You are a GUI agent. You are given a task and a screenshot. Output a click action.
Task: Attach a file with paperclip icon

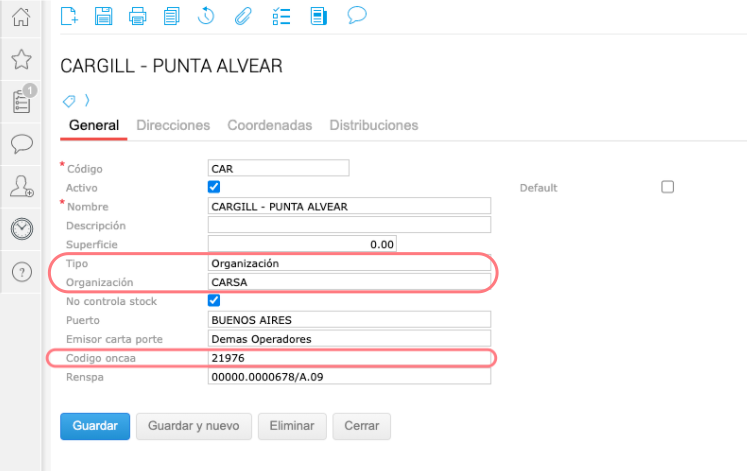(243, 17)
